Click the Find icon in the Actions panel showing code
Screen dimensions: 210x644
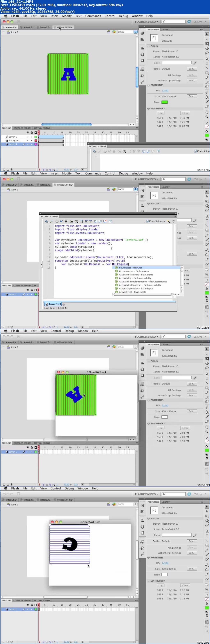52,221
